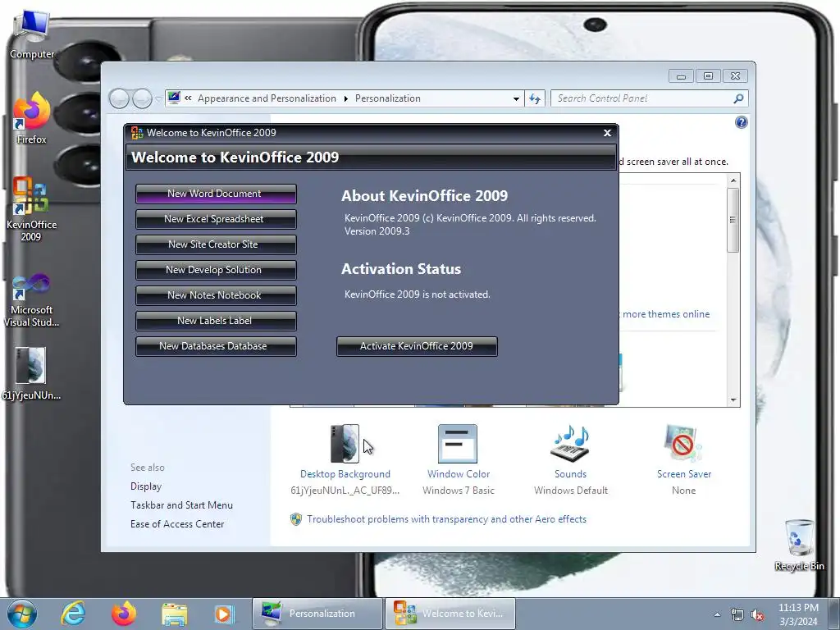Open the Window Color settings

pyautogui.click(x=458, y=459)
